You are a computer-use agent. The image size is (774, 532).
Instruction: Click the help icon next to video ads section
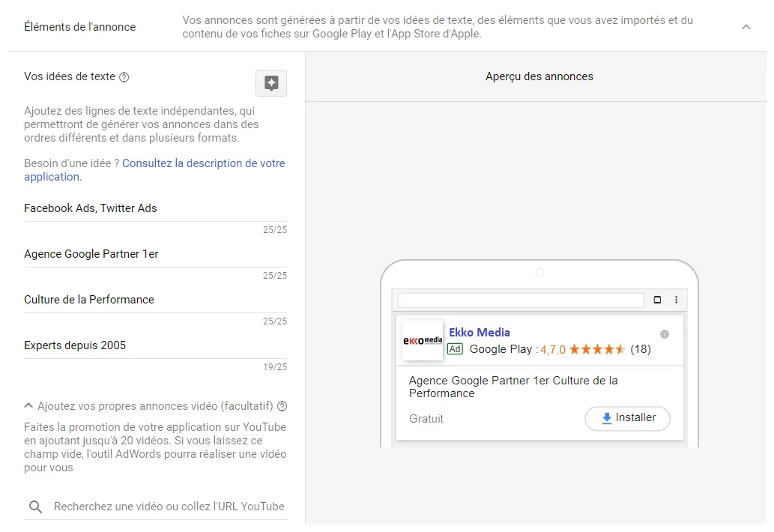point(281,406)
